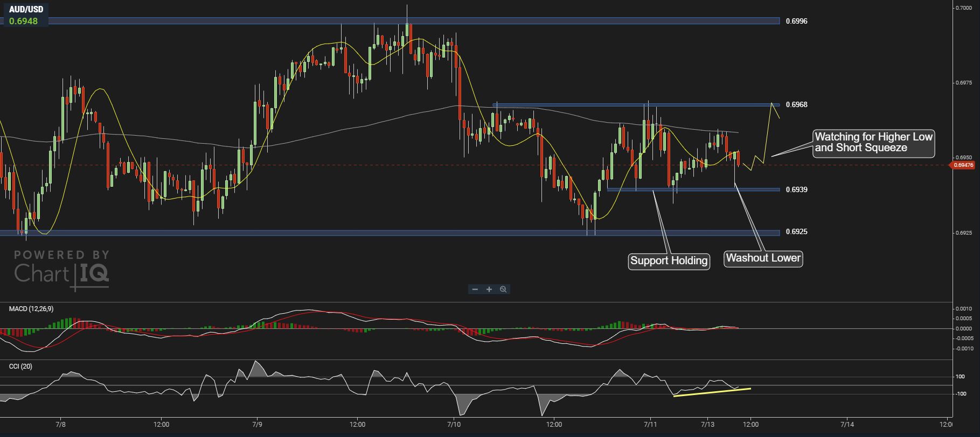Click the MACD 0.0010 axis label
Image resolution: width=980 pixels, height=437 pixels.
pos(964,309)
